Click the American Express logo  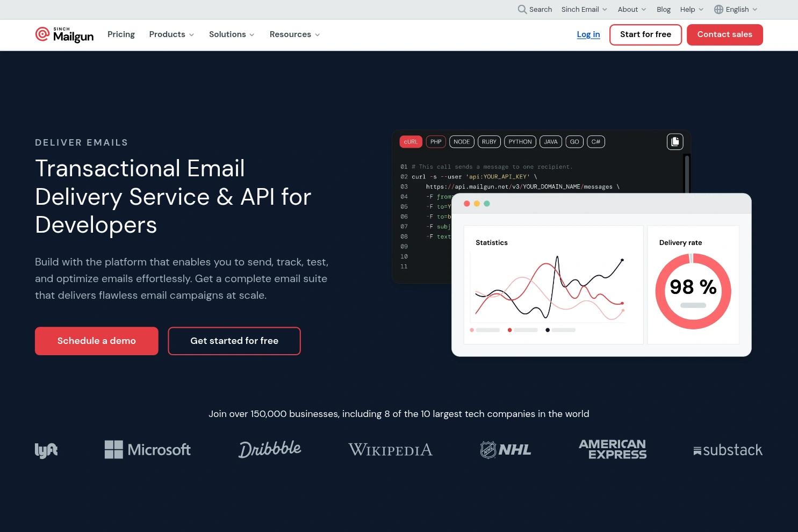pos(613,449)
